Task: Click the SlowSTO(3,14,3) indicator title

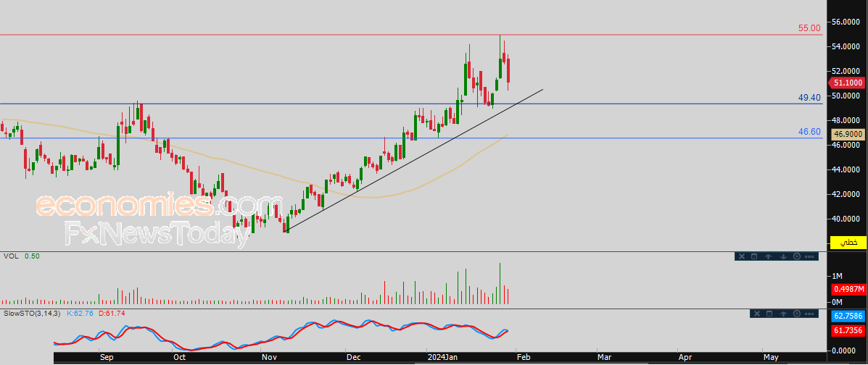Action: (x=32, y=314)
